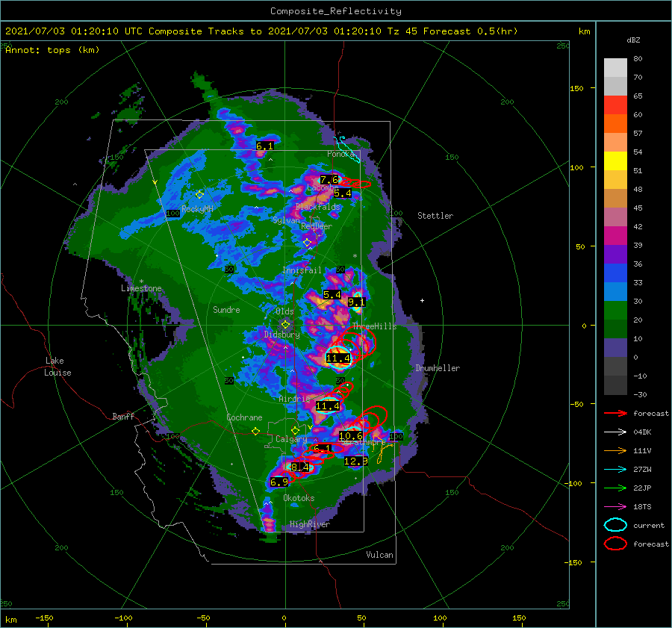Viewport: 672px width, 628px height.
Task: Pick the orange 57-60 dBZ color swatch
Action: (x=615, y=124)
